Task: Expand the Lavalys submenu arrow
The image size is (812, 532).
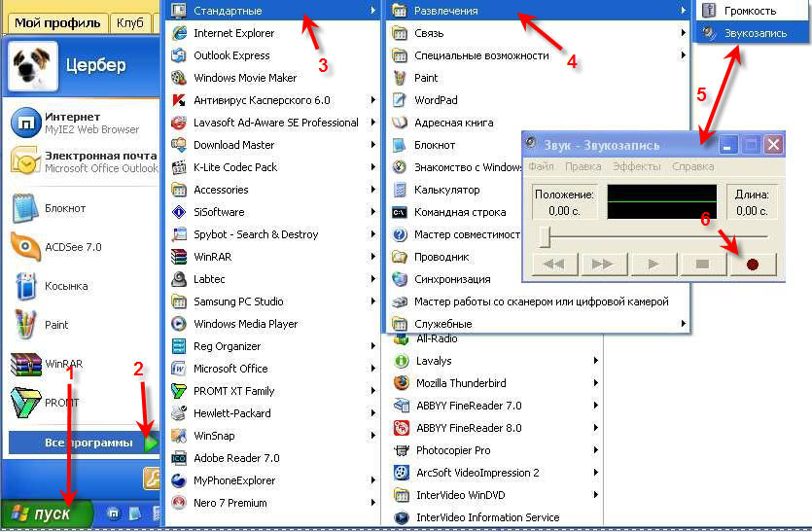Action: [595, 361]
